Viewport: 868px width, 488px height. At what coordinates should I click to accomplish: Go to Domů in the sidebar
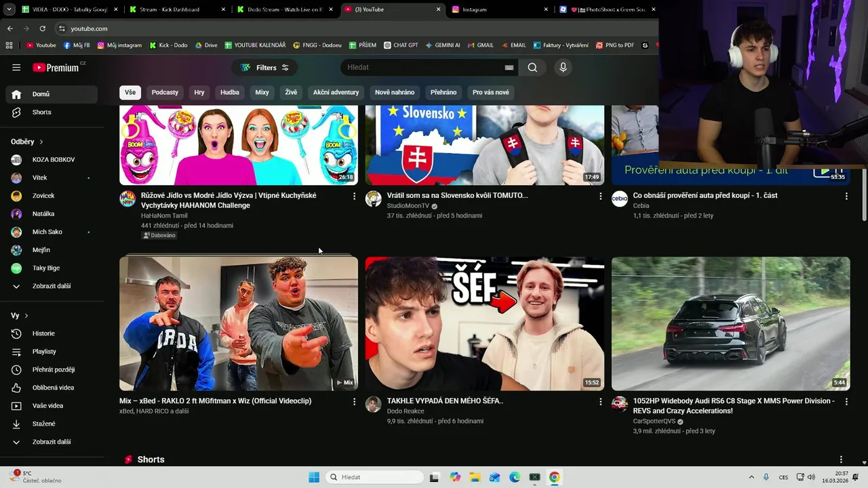52,94
